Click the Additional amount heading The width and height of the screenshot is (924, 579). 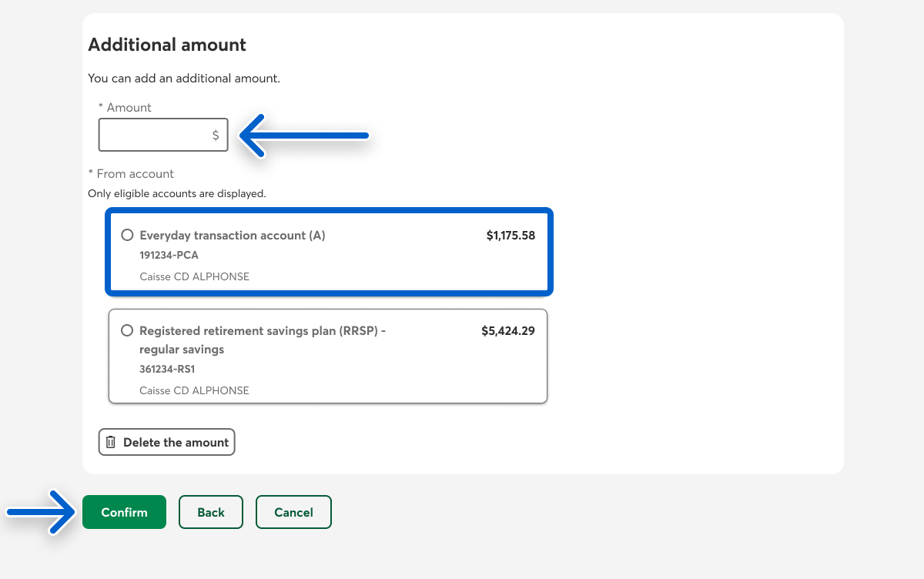tap(167, 45)
